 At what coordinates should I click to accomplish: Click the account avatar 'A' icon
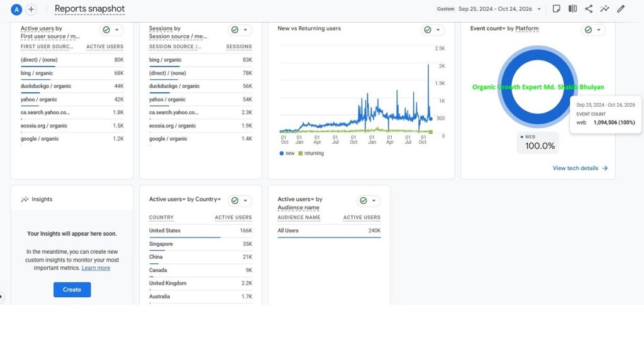pyautogui.click(x=16, y=9)
